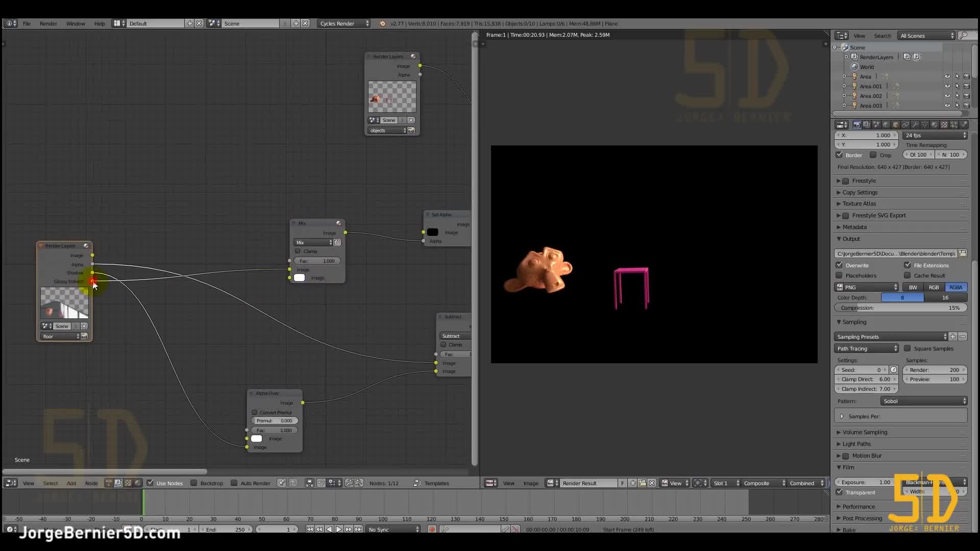This screenshot has height=551, width=980.
Task: Adjust the Compression slider
Action: [x=901, y=308]
